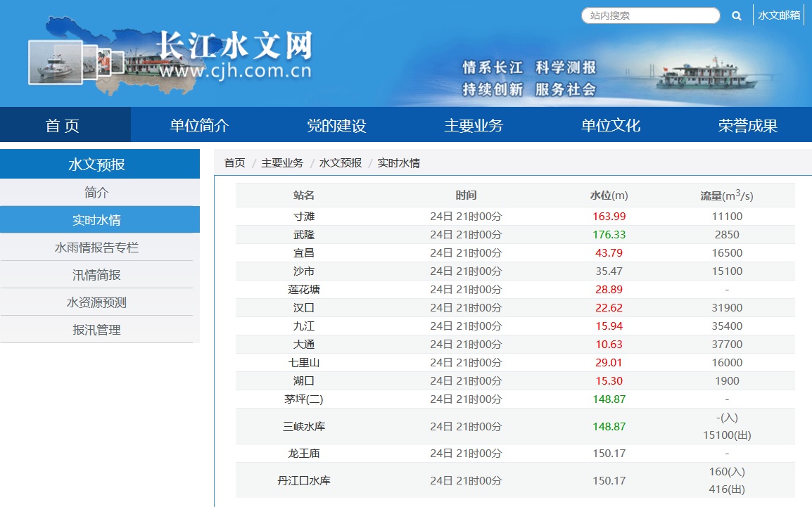Click the 15.30 water level value
812x507 pixels.
[609, 380]
